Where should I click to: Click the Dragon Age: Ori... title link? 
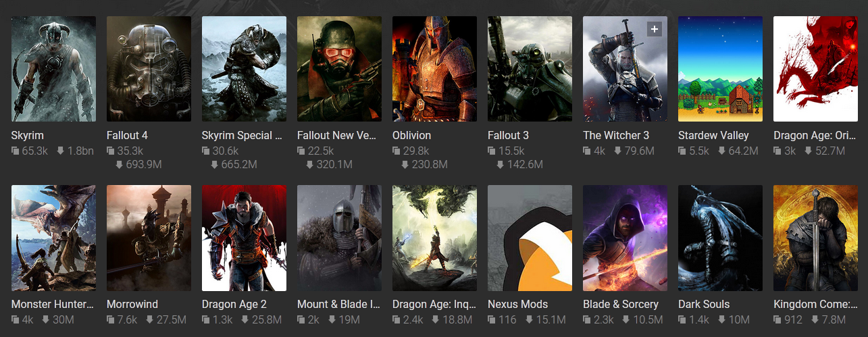tap(815, 136)
